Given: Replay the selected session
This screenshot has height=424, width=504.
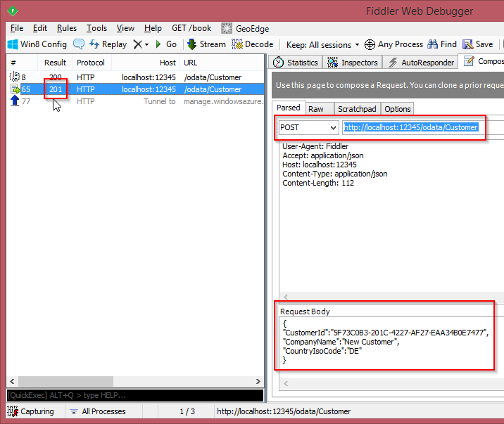Looking at the screenshot, I should click(x=108, y=44).
